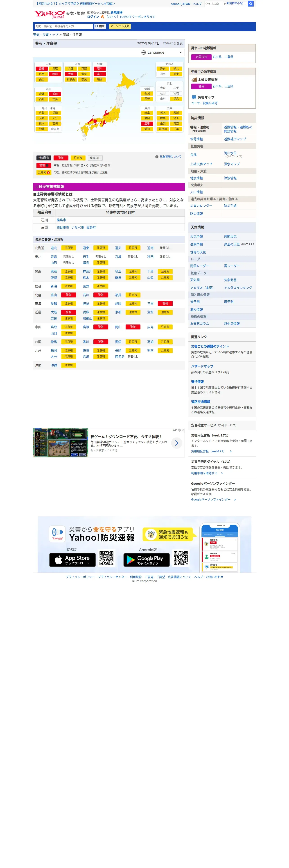Viewport: 289px width, 868px height.
Task: Select 道央 in the 北海道 map box
Action: point(163,69)
